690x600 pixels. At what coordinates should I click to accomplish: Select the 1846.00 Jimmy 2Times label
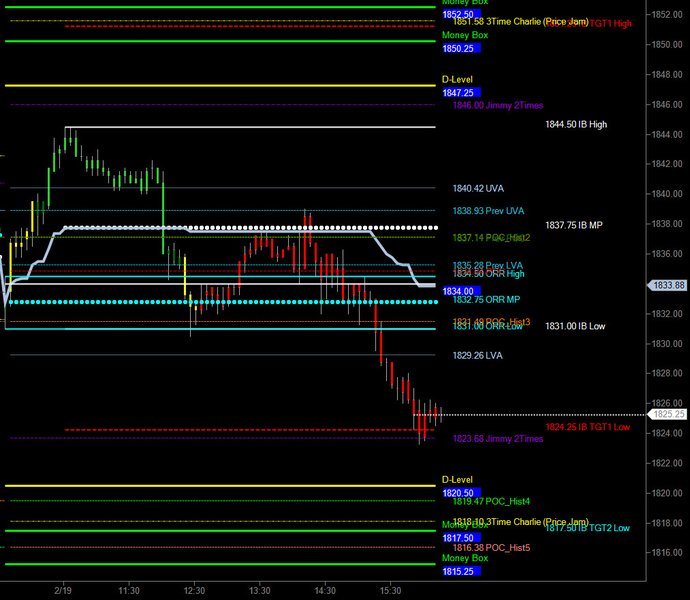pyautogui.click(x=498, y=105)
